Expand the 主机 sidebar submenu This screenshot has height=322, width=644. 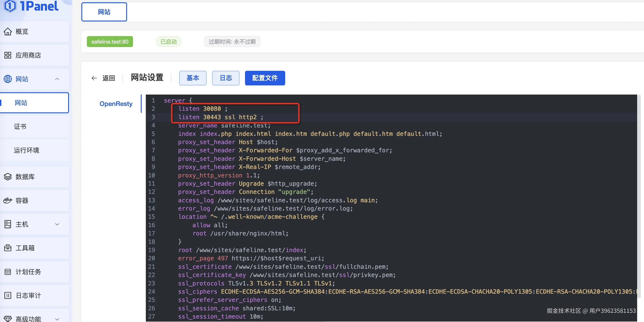[57, 224]
